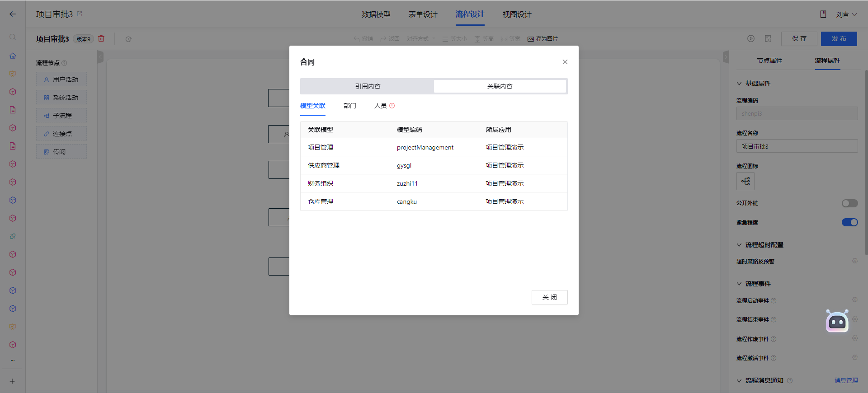Delete version using the red trash icon
Screen dimensions: 868x393
point(101,39)
